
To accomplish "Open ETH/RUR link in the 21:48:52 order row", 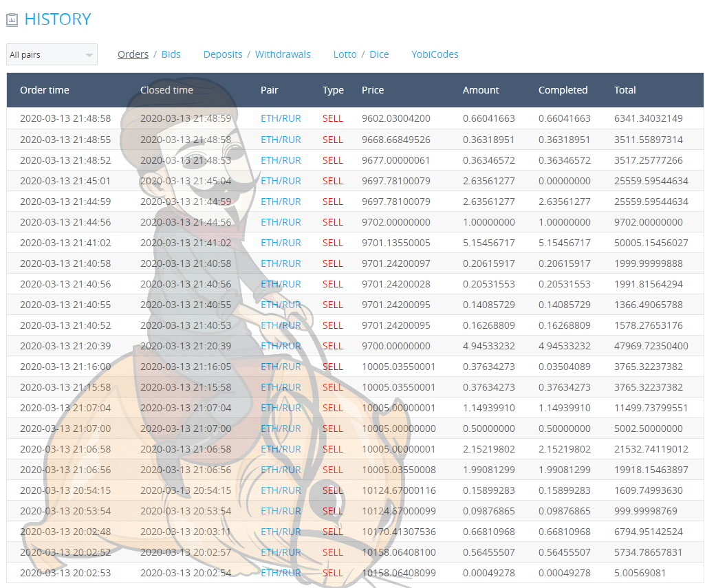I will click(x=281, y=160).
